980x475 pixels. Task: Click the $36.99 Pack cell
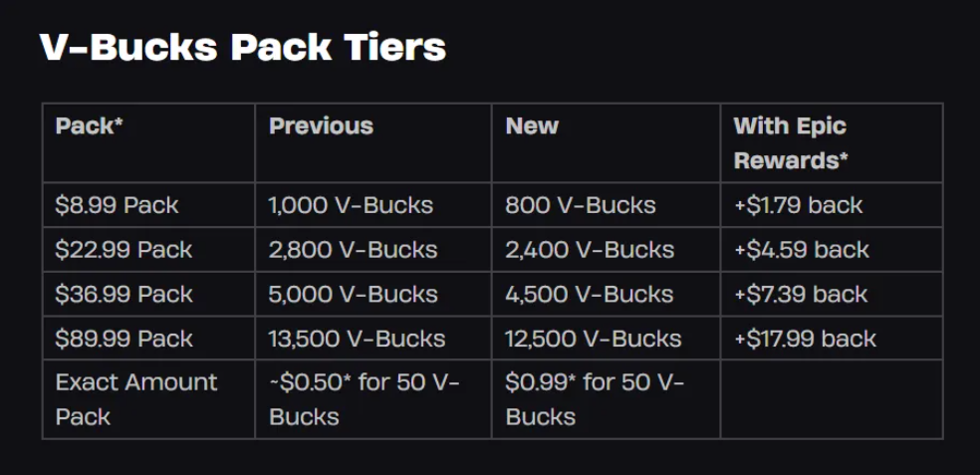coord(148,294)
